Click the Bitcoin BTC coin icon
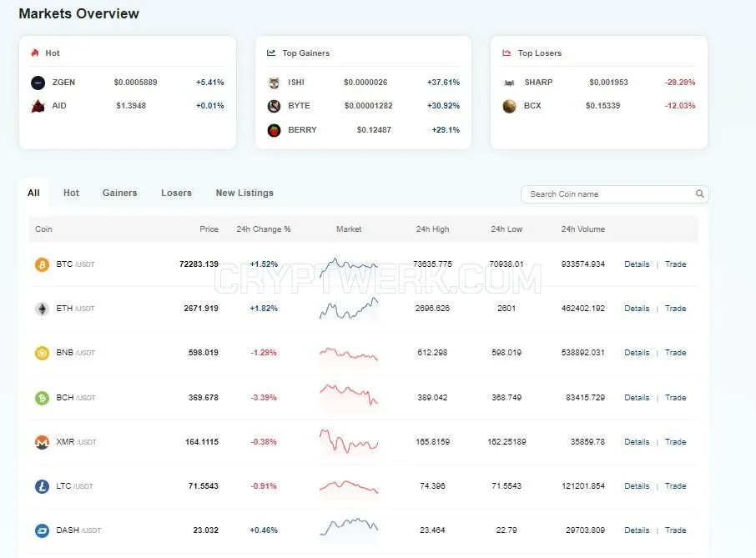756x558 pixels. 42,264
